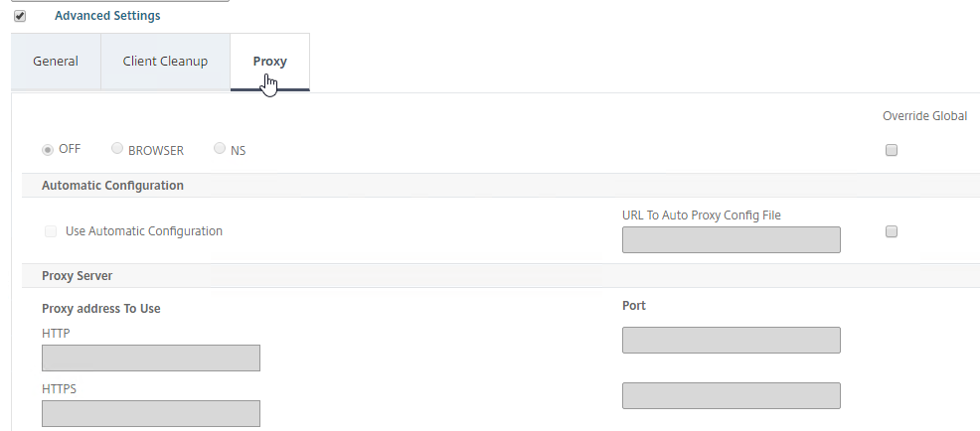Screen dimensions: 980x431
Task: Check Override Global for auto config URL
Action: (x=892, y=231)
